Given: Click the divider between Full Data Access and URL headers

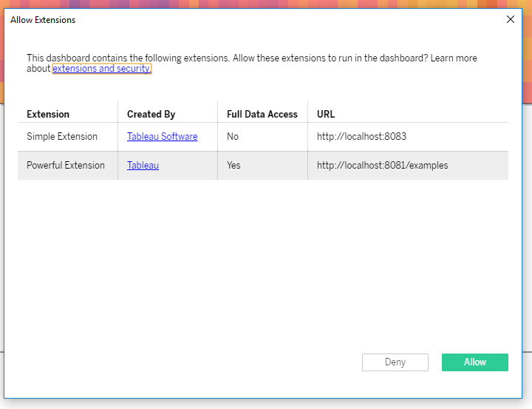Looking at the screenshot, I should 307,114.
